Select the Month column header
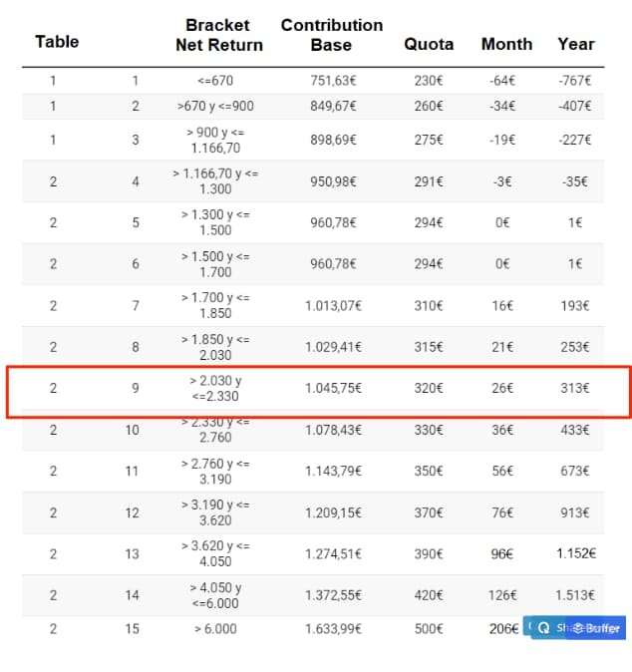 pyautogui.click(x=506, y=44)
